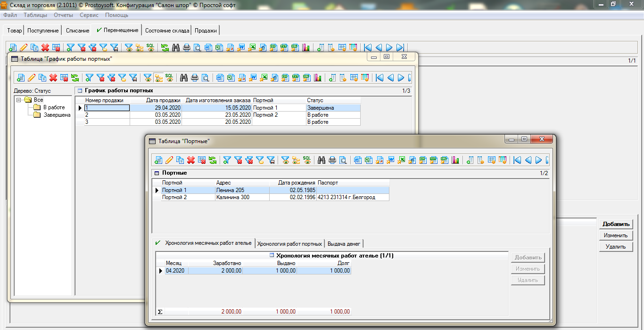Click the first-record navigation arrow in Портные toolbar
644x330 pixels.
[517, 160]
